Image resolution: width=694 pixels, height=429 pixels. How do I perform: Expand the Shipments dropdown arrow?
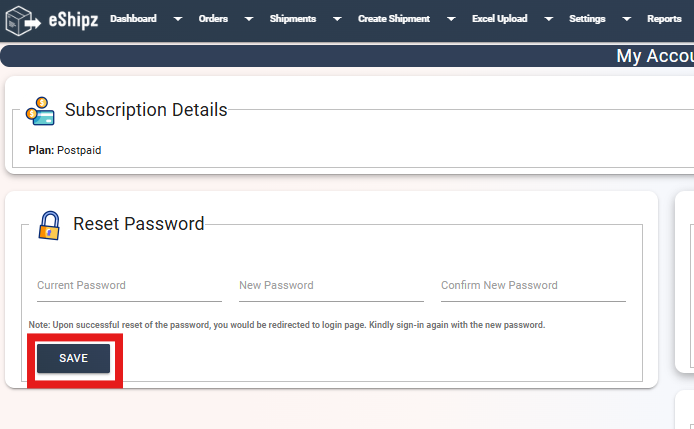[337, 19]
